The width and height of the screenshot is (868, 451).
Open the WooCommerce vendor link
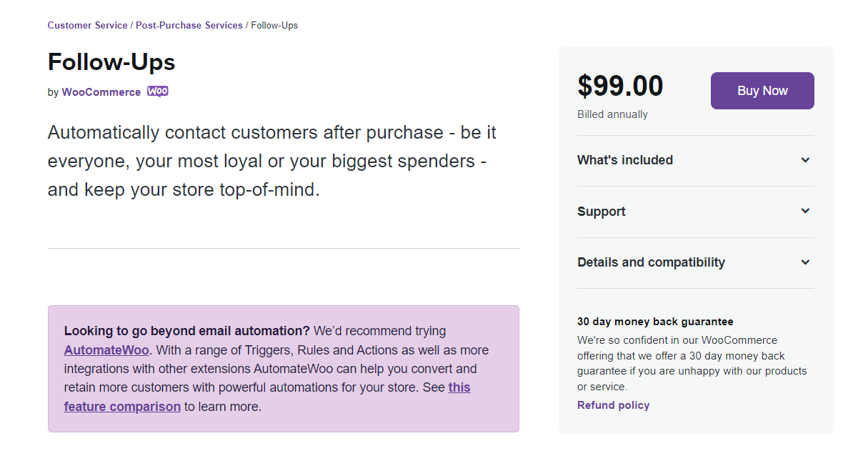click(101, 92)
